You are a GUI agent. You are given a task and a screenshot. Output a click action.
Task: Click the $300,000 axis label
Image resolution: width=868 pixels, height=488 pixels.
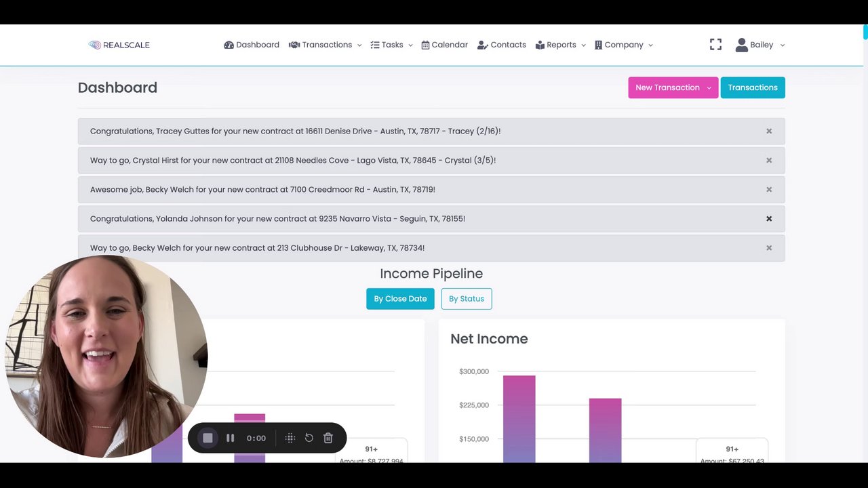(x=473, y=371)
